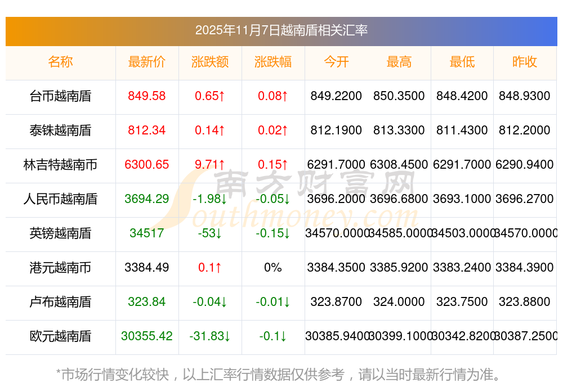Click change percent 0.08↑
Viewport: 563px width, 392px height.
tap(273, 96)
